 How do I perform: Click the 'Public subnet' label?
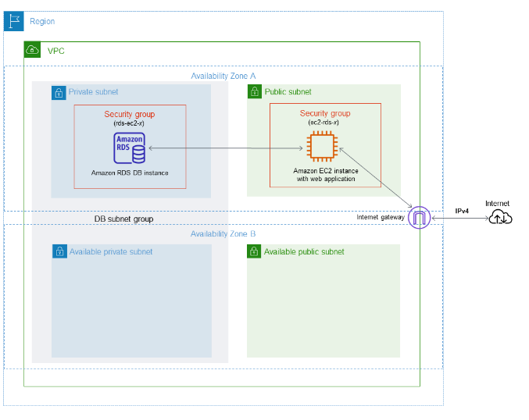click(288, 91)
